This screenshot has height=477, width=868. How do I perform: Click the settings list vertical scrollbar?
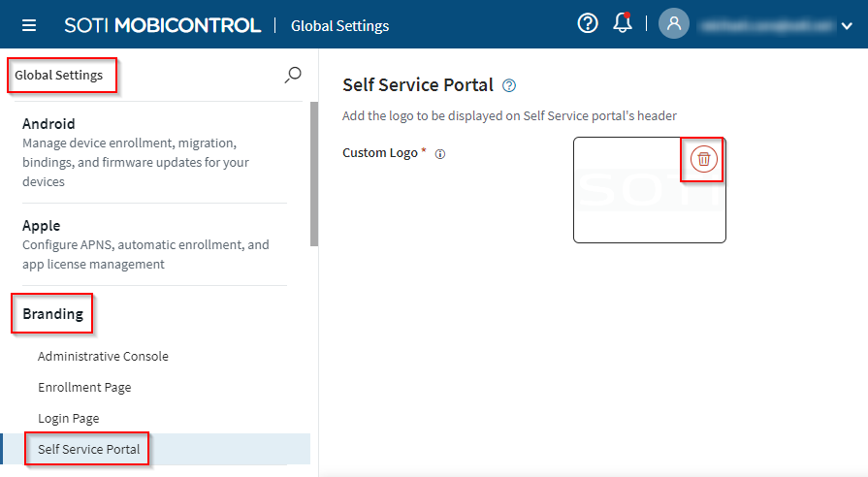(314, 175)
